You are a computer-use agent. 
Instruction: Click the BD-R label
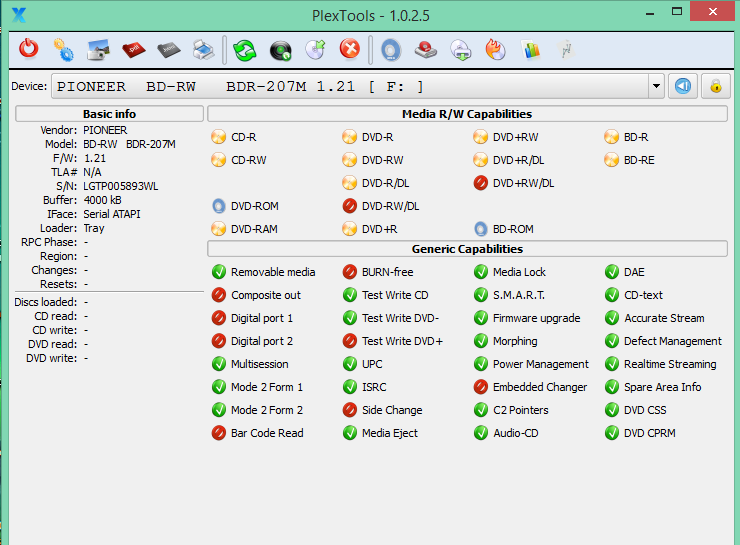point(636,137)
